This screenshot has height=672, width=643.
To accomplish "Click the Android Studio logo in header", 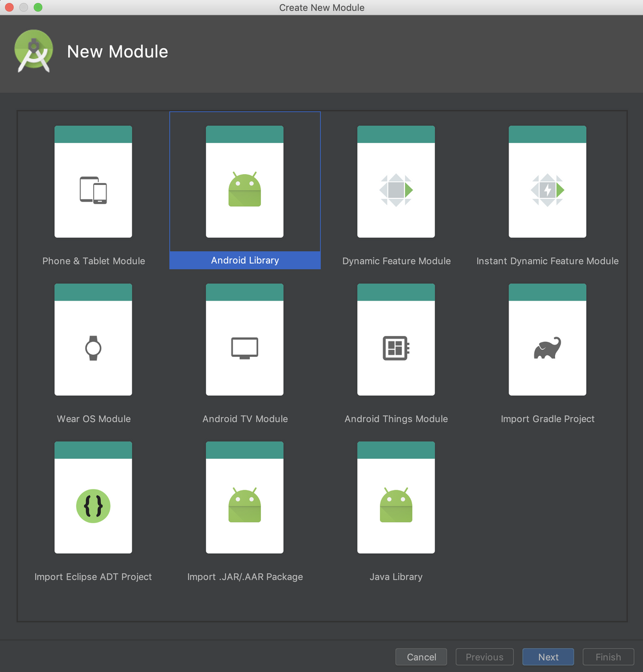I will pyautogui.click(x=34, y=51).
